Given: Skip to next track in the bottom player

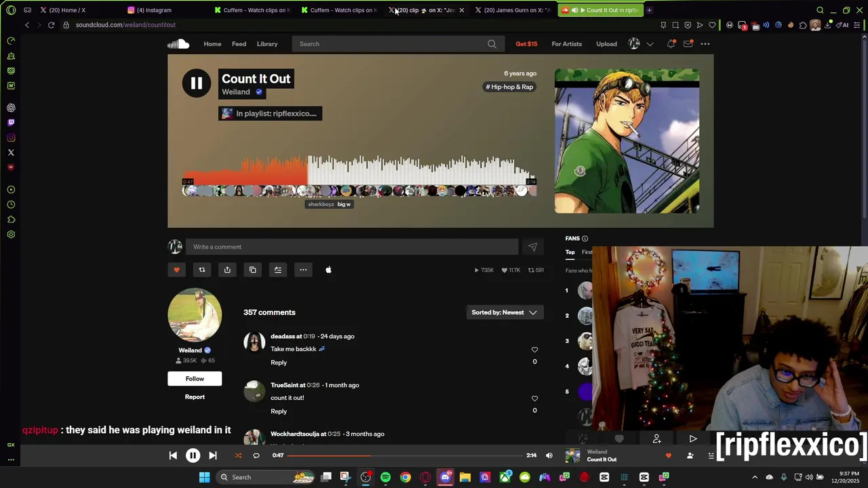Looking at the screenshot, I should tap(212, 455).
